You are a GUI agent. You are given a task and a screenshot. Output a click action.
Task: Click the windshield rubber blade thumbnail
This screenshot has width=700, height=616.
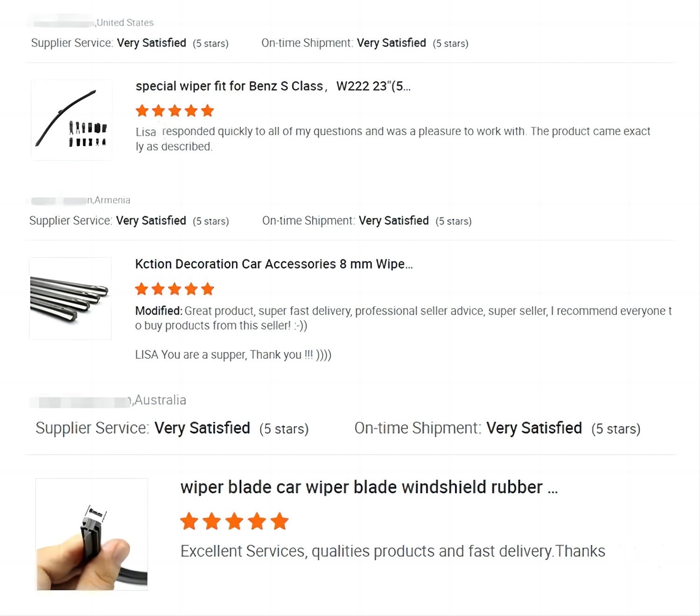click(x=92, y=534)
